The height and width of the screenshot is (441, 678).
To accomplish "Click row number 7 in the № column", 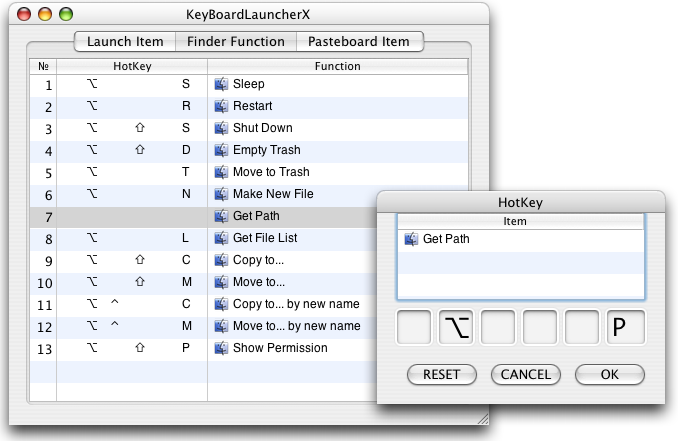I will (48, 217).
